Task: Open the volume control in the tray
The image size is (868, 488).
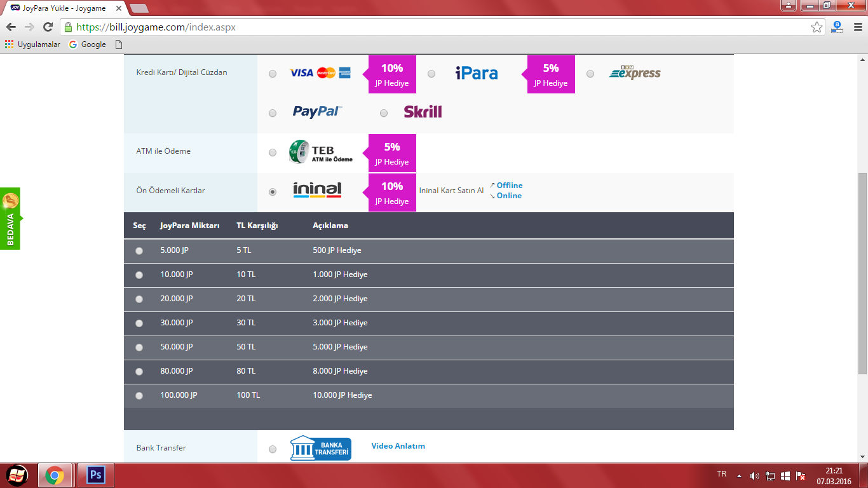Action: tap(754, 476)
